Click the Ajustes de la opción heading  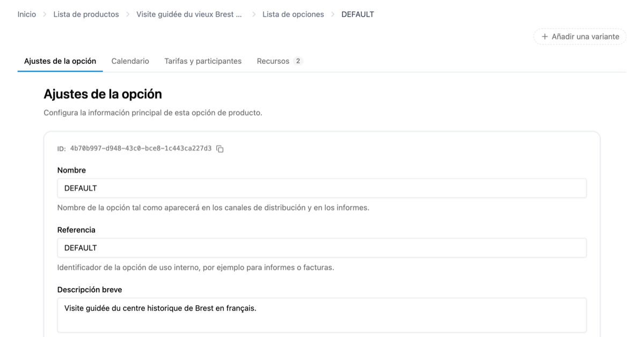103,94
